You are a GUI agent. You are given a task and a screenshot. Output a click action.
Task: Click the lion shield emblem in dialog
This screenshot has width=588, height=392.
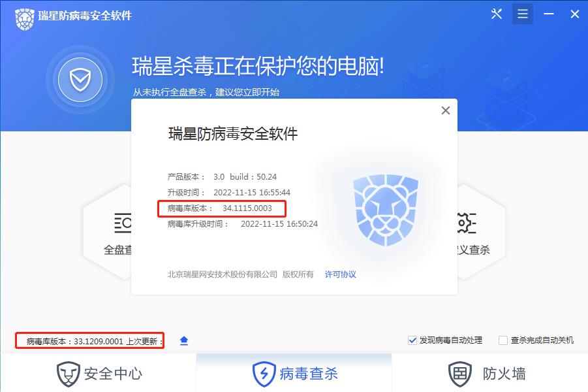pos(386,210)
